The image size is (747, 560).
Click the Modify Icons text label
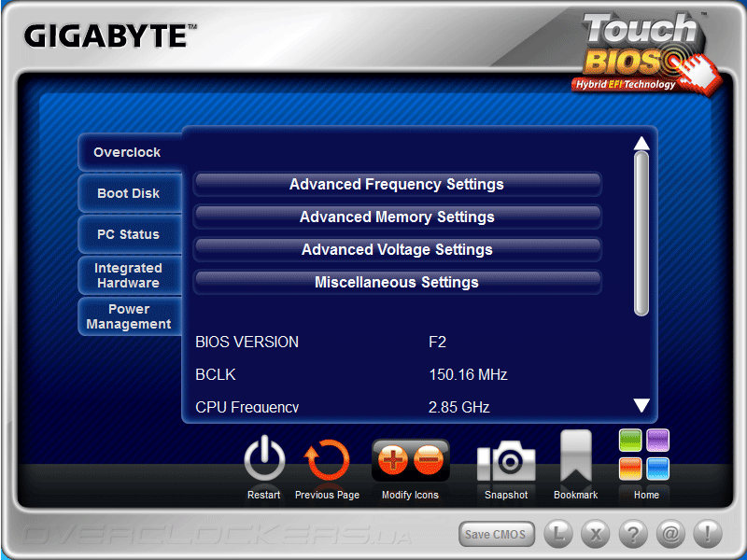tap(410, 495)
